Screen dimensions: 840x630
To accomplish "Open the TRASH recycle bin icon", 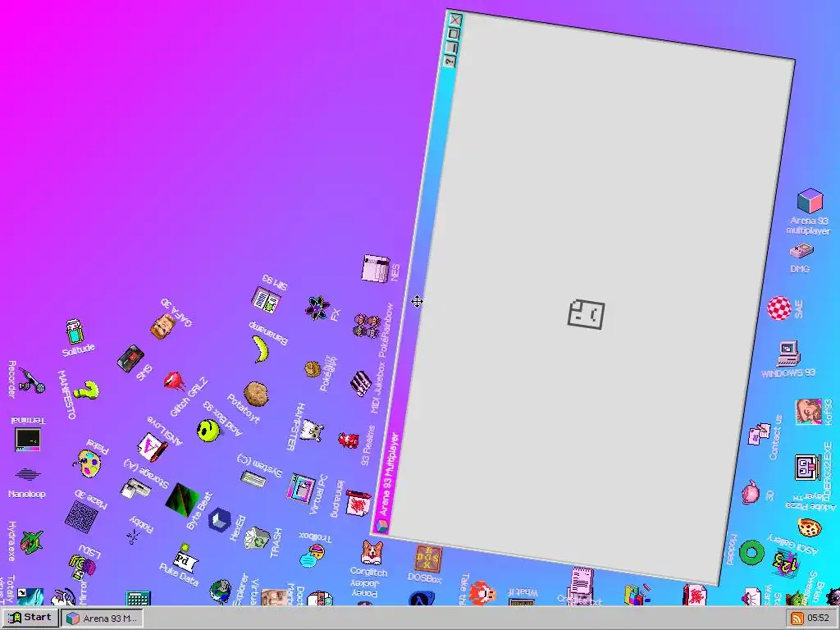I will pos(258,539).
